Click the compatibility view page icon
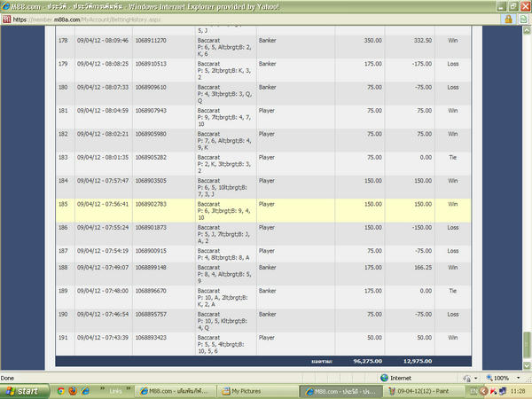Image resolution: width=532 pixels, height=399 pixels. (x=523, y=20)
